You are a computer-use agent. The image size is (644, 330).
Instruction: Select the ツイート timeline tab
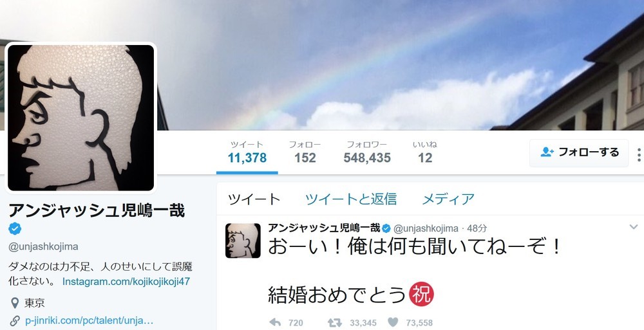point(254,199)
